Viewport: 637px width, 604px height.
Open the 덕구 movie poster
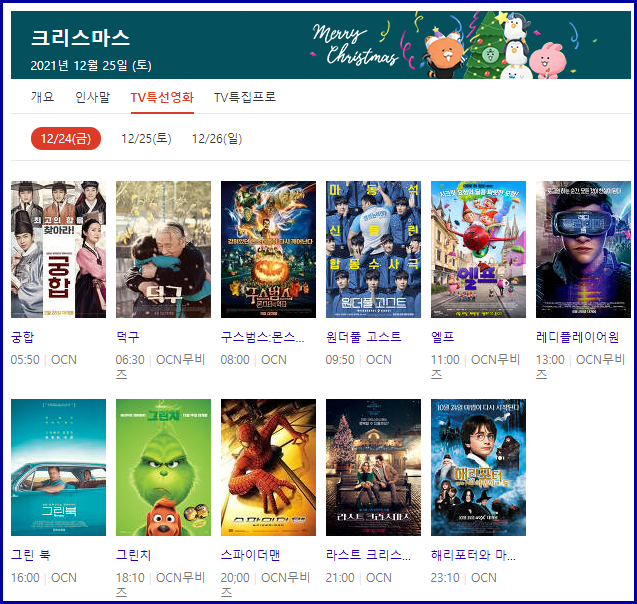pos(163,249)
